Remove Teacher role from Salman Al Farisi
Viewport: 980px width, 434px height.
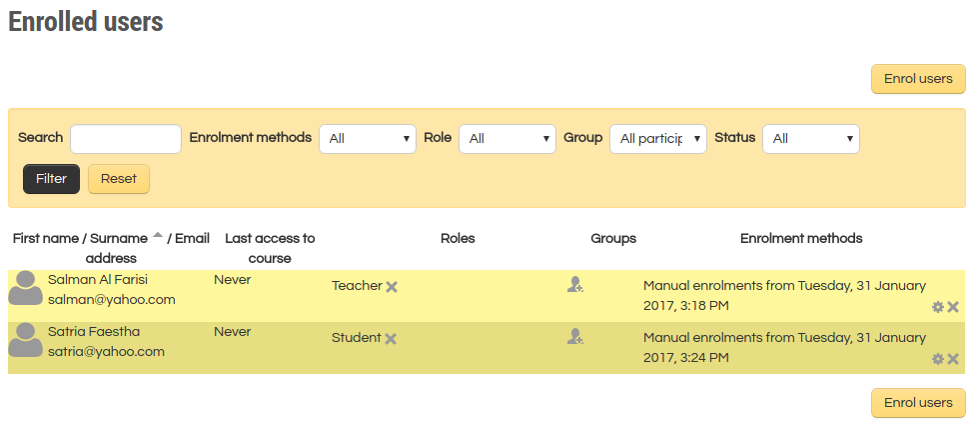tap(392, 287)
